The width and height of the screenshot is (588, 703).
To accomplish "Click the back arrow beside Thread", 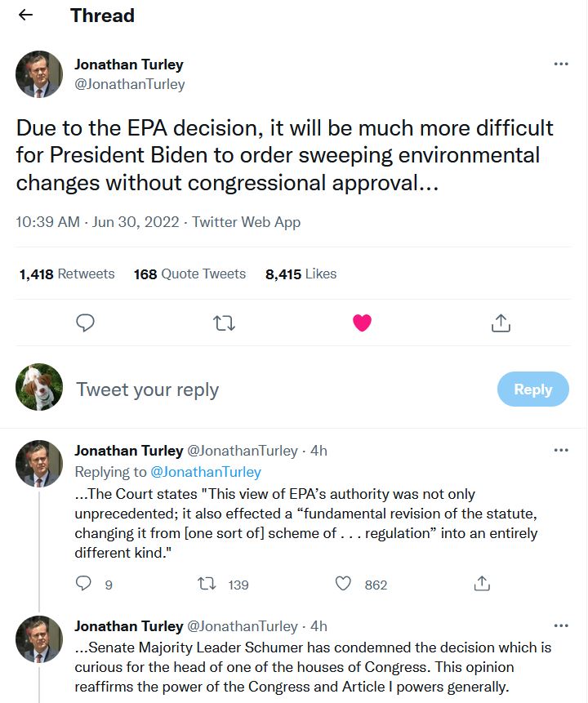I will [25, 16].
